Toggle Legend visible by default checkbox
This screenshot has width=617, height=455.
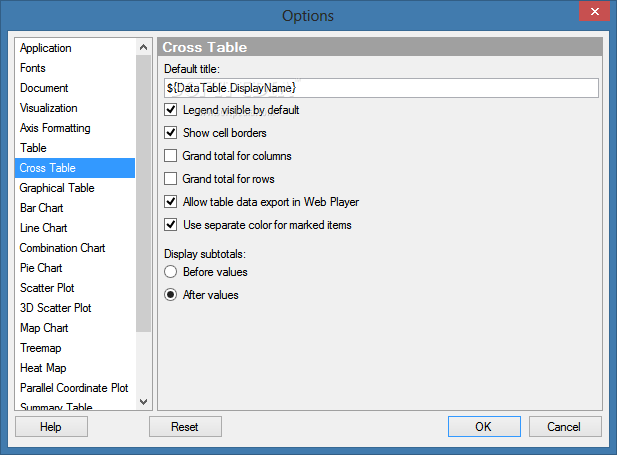[170, 110]
